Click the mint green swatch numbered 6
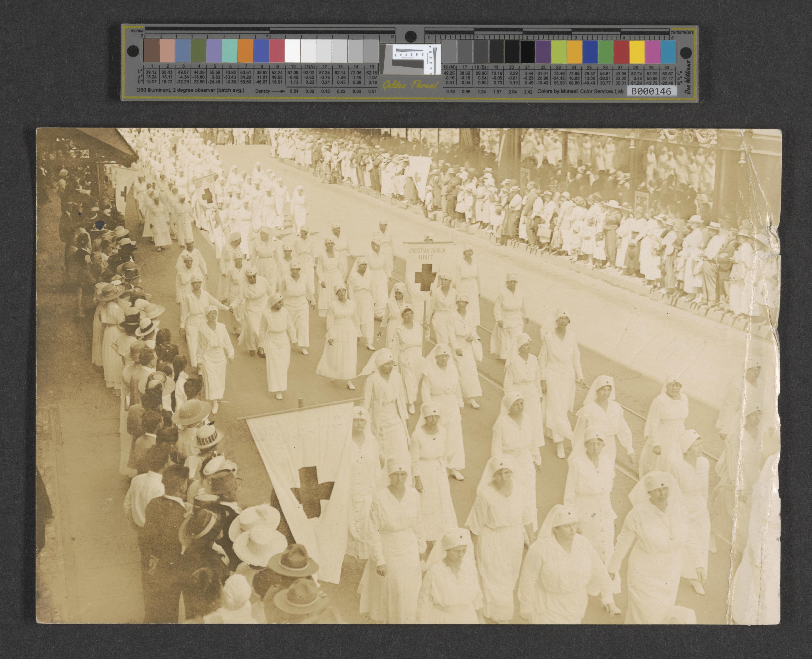The image size is (812, 659). [x=230, y=51]
